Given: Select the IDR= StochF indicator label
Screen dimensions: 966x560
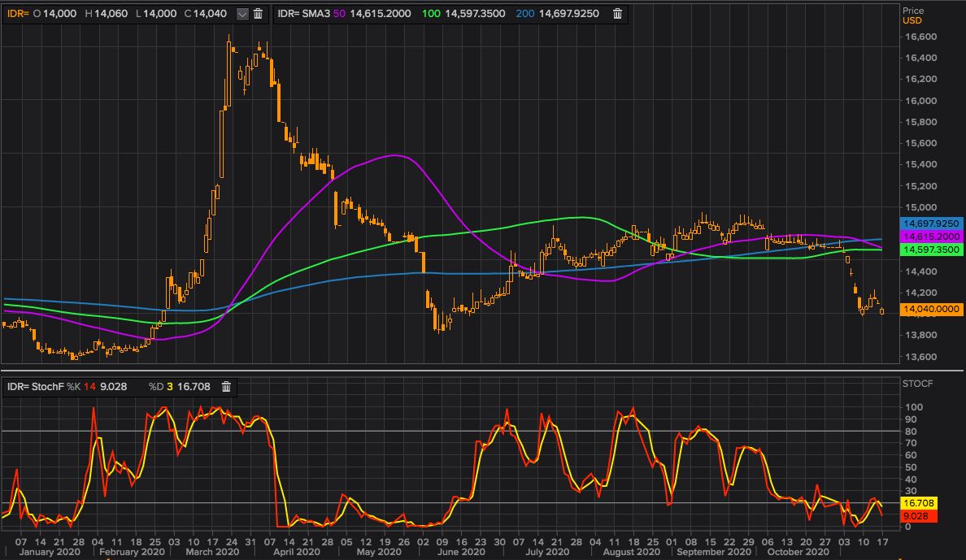Looking at the screenshot, I should pos(35,387).
